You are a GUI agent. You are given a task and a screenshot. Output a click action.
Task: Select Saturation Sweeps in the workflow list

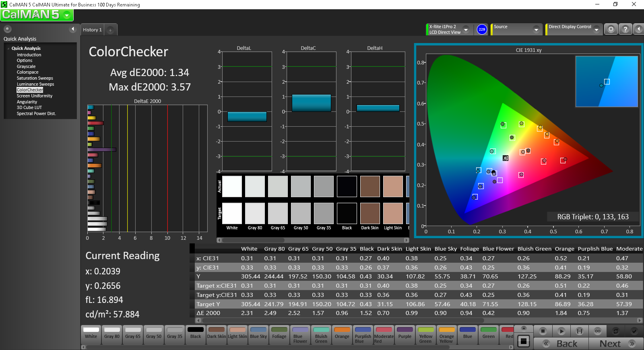(35, 78)
